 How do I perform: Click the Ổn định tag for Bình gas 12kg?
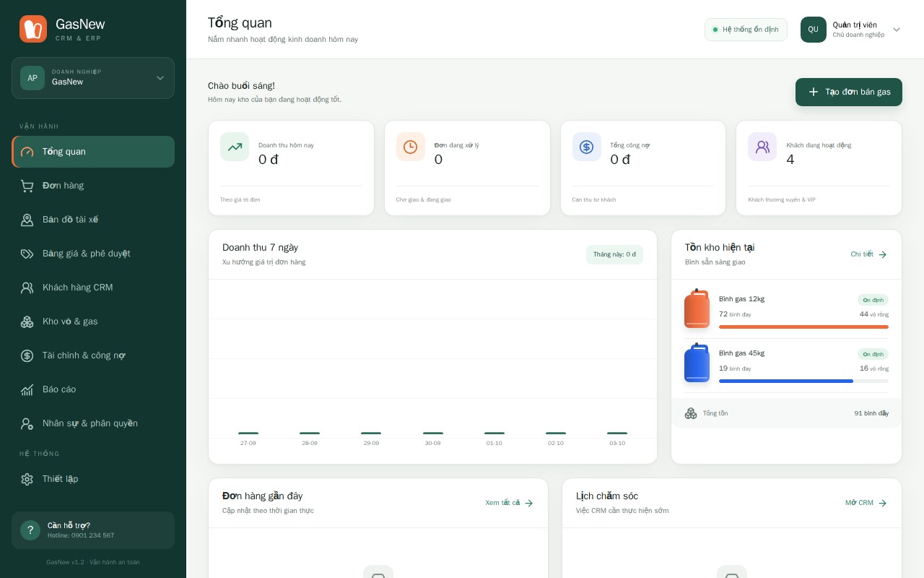click(873, 300)
